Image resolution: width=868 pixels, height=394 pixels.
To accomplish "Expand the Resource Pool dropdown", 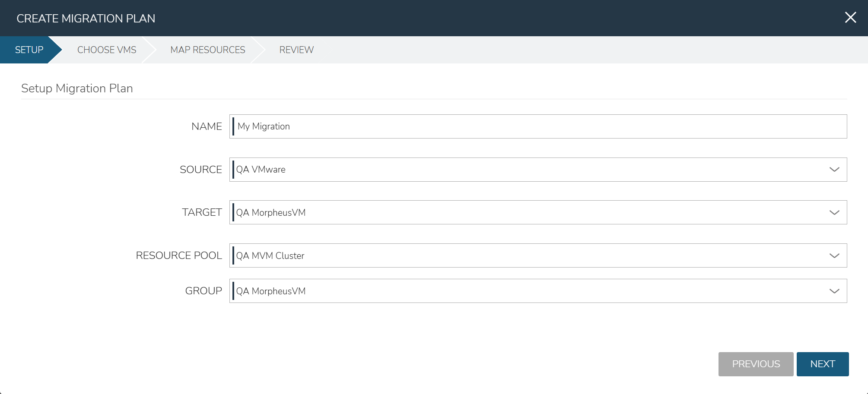I will tap(538, 255).
